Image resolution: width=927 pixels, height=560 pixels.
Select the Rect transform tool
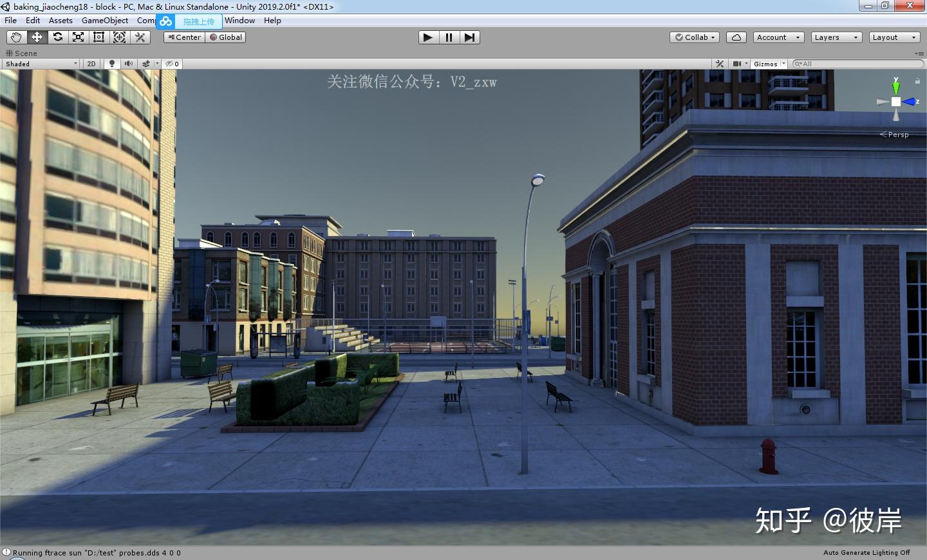98,37
